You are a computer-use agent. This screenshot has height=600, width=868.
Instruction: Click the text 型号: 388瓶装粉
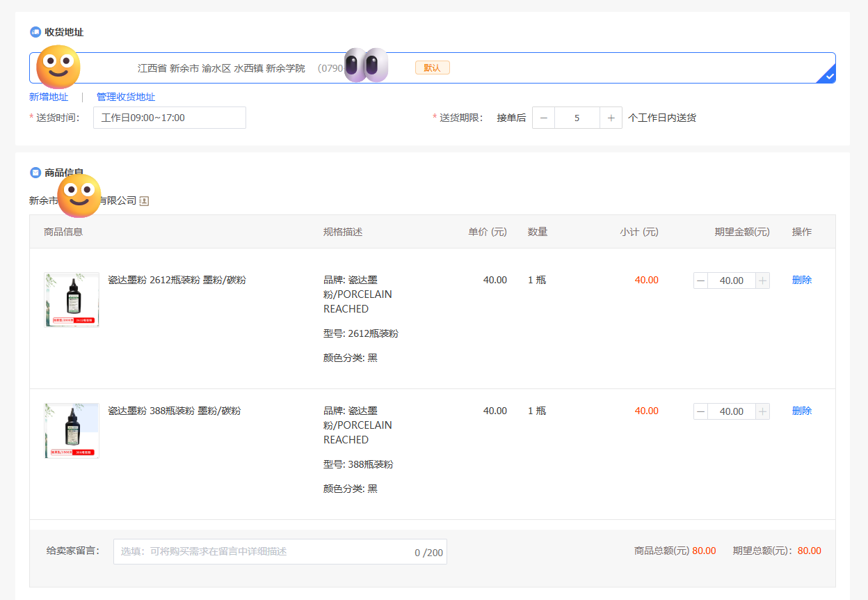click(358, 464)
